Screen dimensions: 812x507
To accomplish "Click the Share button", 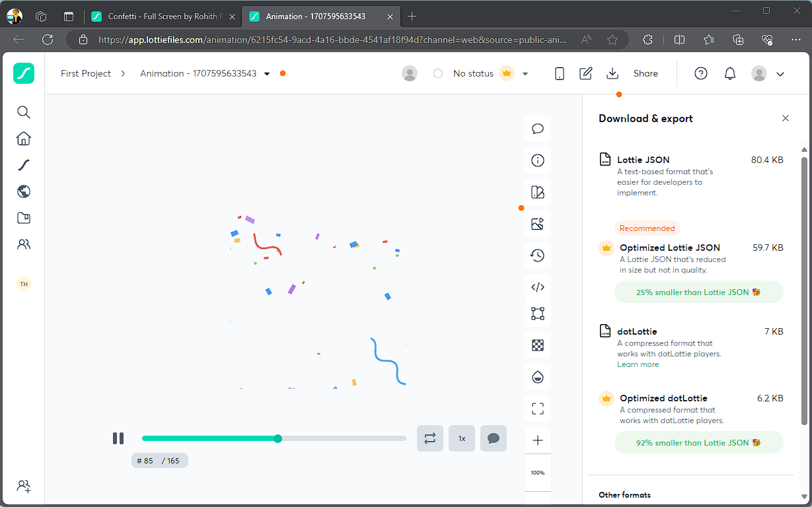I will [645, 73].
